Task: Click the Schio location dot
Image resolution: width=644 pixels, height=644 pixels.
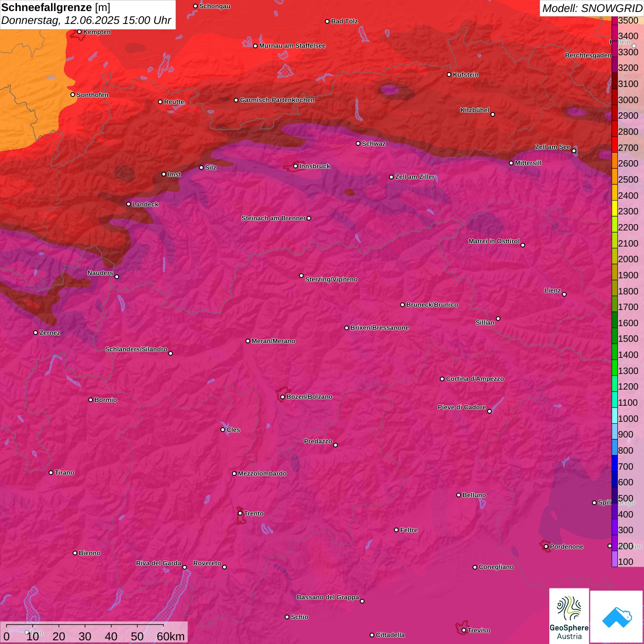Action: (x=287, y=617)
